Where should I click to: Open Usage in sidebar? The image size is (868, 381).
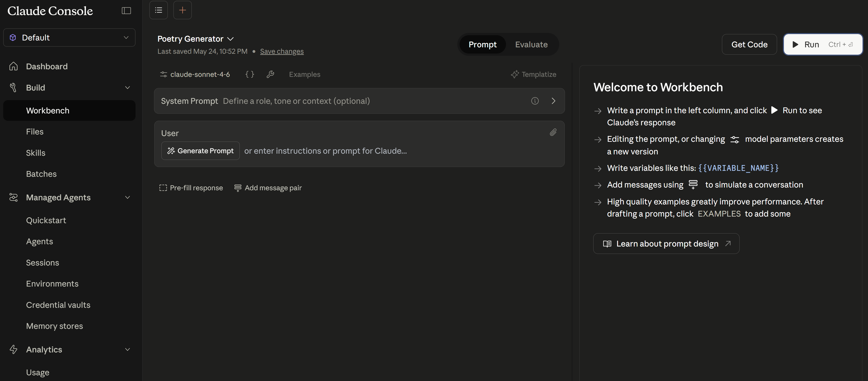[x=38, y=372]
